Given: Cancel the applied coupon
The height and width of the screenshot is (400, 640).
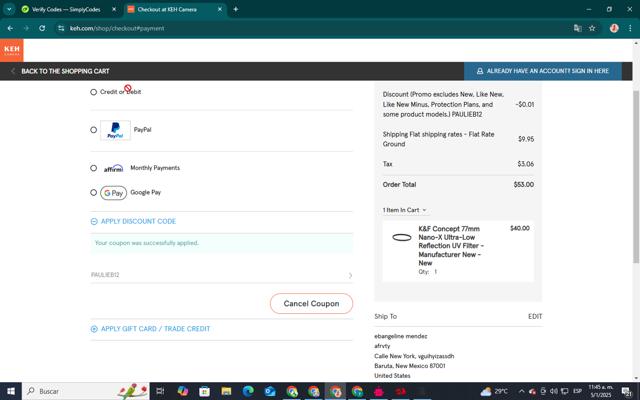Looking at the screenshot, I should (311, 304).
